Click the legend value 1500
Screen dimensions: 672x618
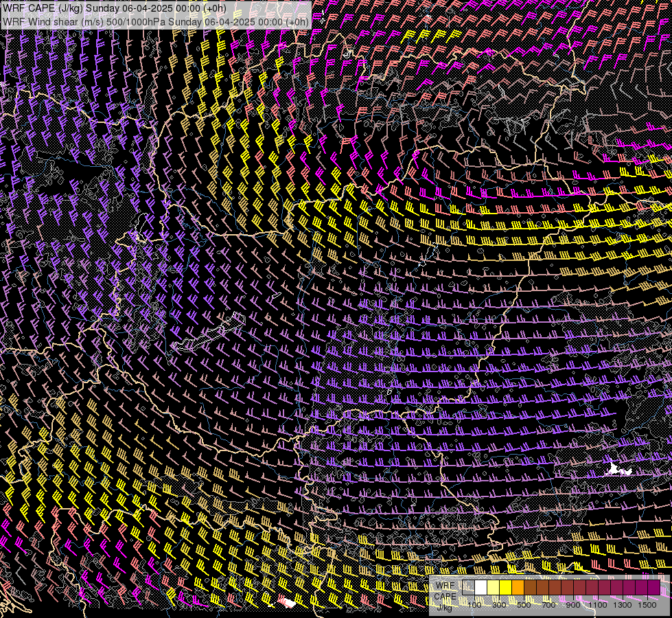tap(647, 605)
